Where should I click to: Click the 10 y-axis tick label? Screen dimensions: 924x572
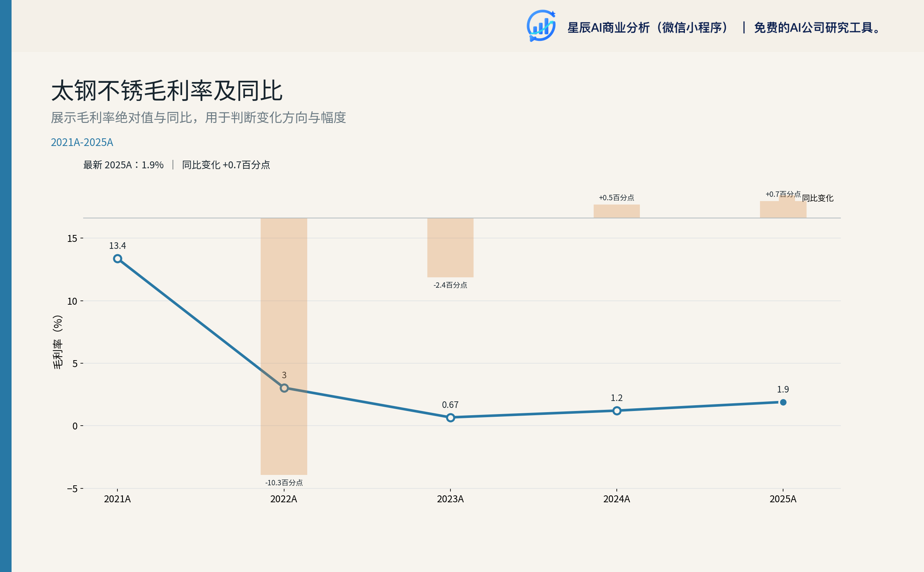[x=72, y=301]
